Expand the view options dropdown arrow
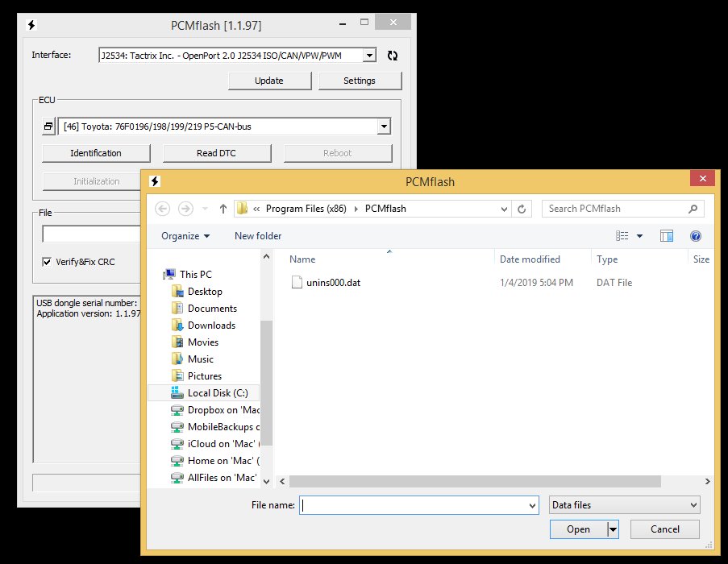The height and width of the screenshot is (564, 728). [x=639, y=236]
